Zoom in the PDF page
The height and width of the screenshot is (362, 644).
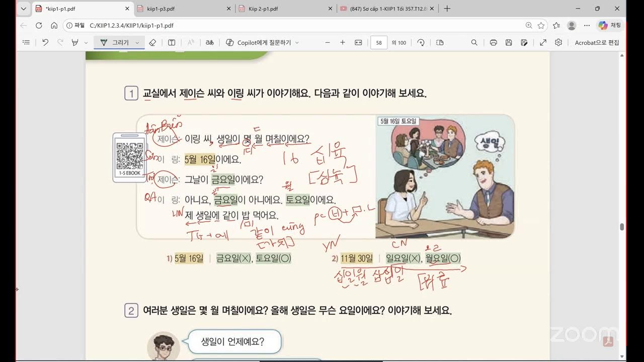click(x=343, y=43)
